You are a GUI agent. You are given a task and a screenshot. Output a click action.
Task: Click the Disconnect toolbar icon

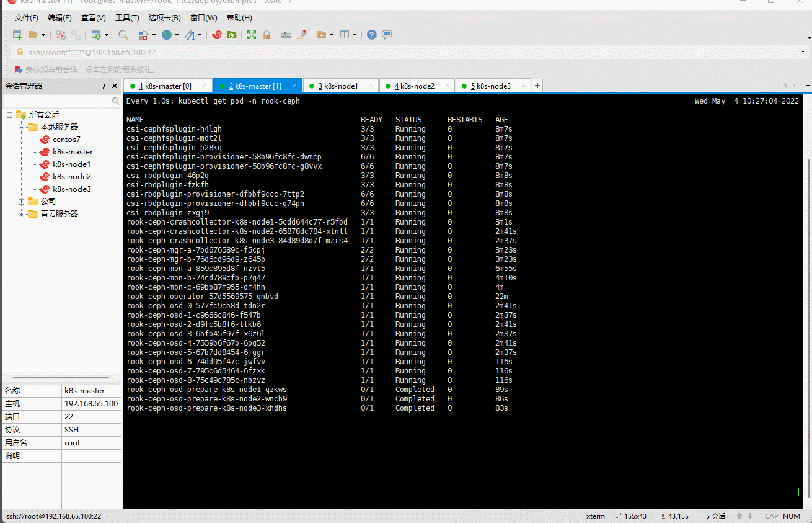60,35
